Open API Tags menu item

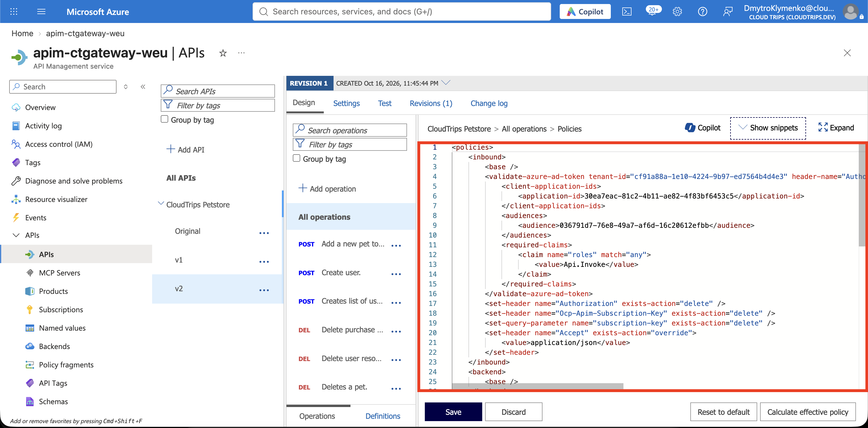[53, 383]
